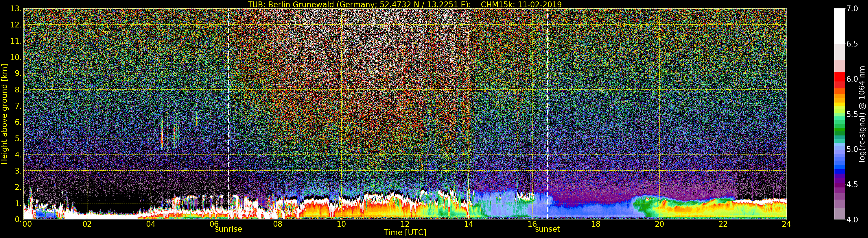This screenshot has width=868, height=238.
Task: Click the colorbar label 'log(rc-signal) @ 1064 nm'
Action: click(862, 114)
